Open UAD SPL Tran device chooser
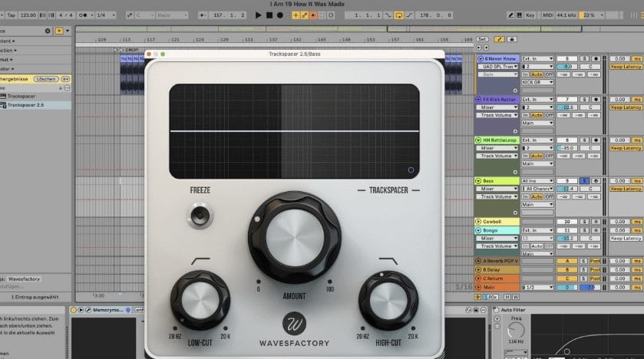644x359 pixels. (497, 67)
